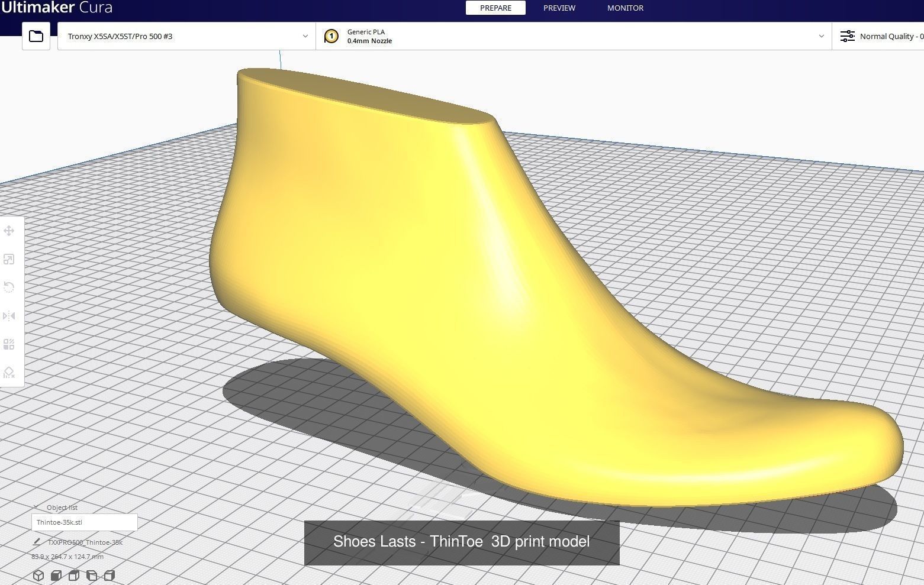The width and height of the screenshot is (924, 585).
Task: Select the Mirror tool in left toolbar
Action: pos(9,316)
